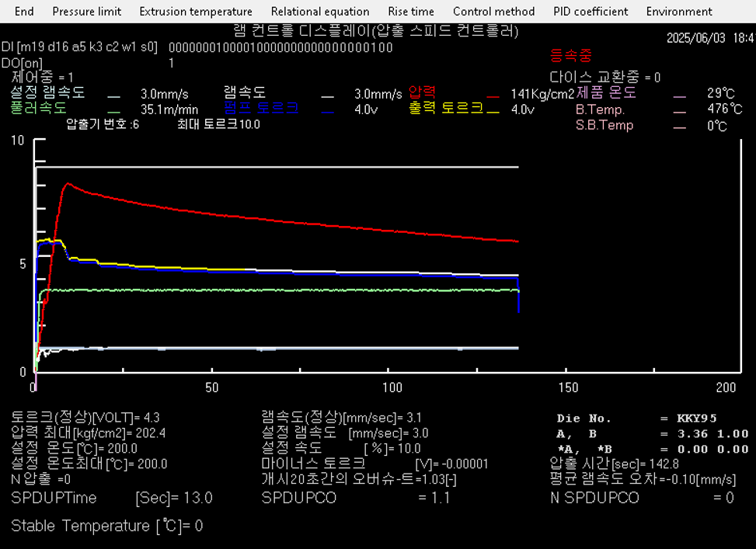756x549 pixels.
Task: Click the SPDUPTime value 13.0
Action: coord(197,498)
